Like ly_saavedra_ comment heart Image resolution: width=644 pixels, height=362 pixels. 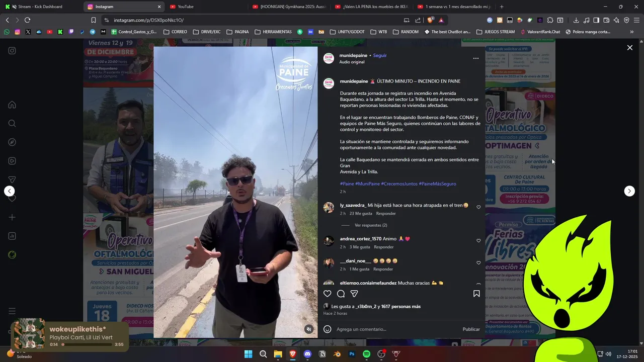click(478, 207)
